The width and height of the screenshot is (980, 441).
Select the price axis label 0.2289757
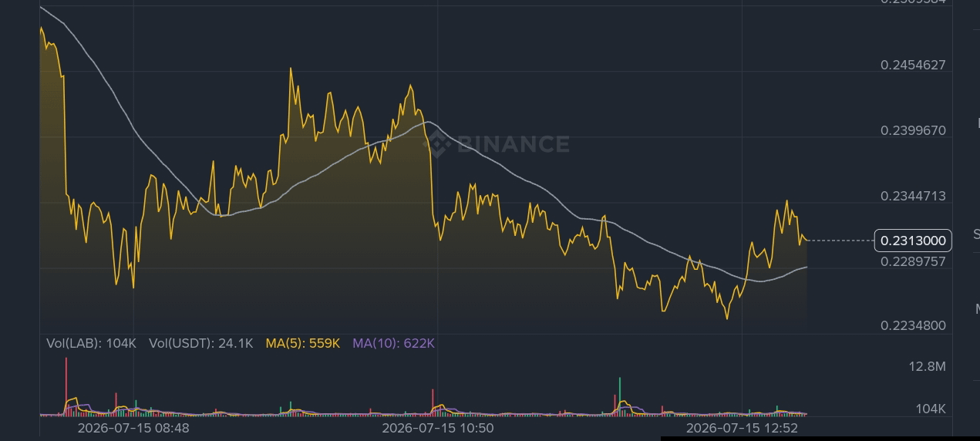point(913,261)
